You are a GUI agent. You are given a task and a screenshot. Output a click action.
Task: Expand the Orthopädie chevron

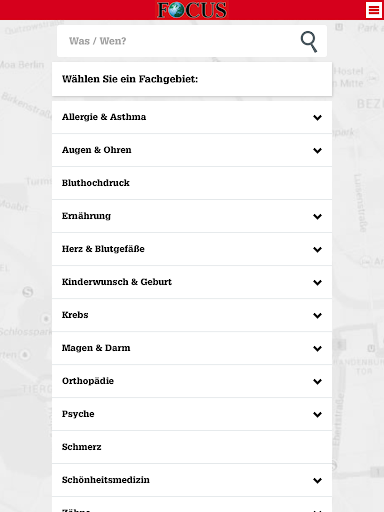317,381
